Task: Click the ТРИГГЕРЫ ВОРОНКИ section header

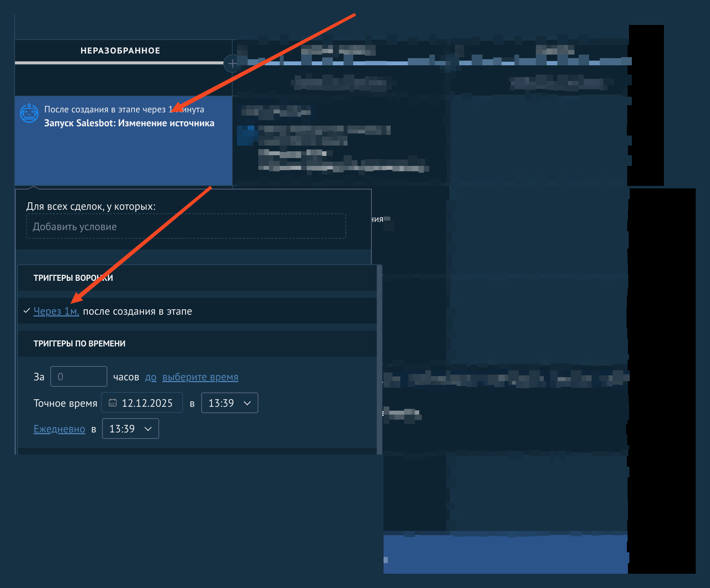Action: (x=73, y=278)
